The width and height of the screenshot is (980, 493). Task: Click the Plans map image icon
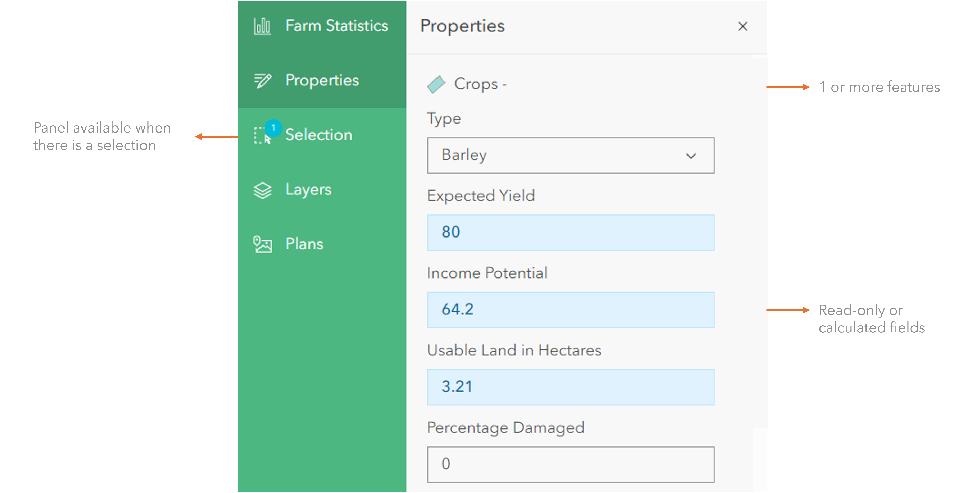point(262,244)
